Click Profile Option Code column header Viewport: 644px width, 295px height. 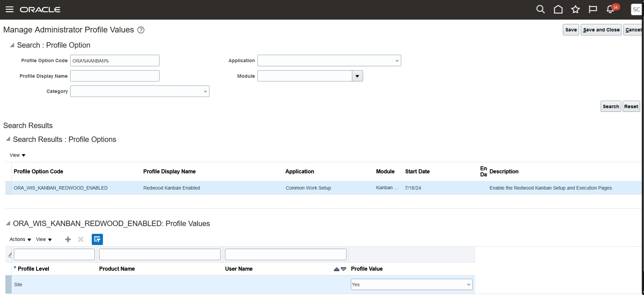click(38, 171)
